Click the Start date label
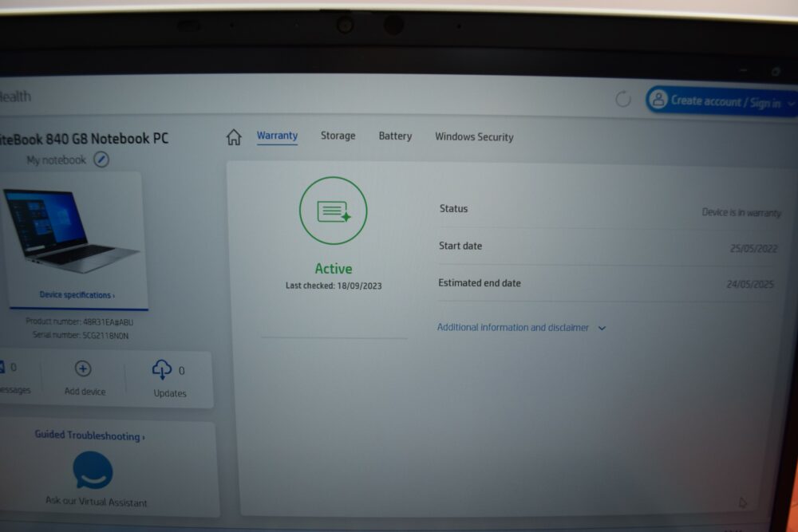Screen dimensions: 798x532 coord(460,246)
